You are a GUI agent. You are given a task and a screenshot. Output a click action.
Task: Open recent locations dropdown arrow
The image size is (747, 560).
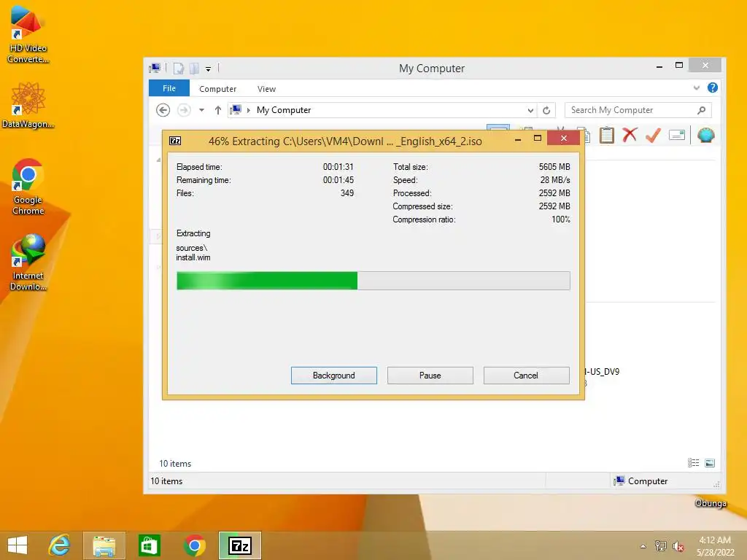coord(201,110)
